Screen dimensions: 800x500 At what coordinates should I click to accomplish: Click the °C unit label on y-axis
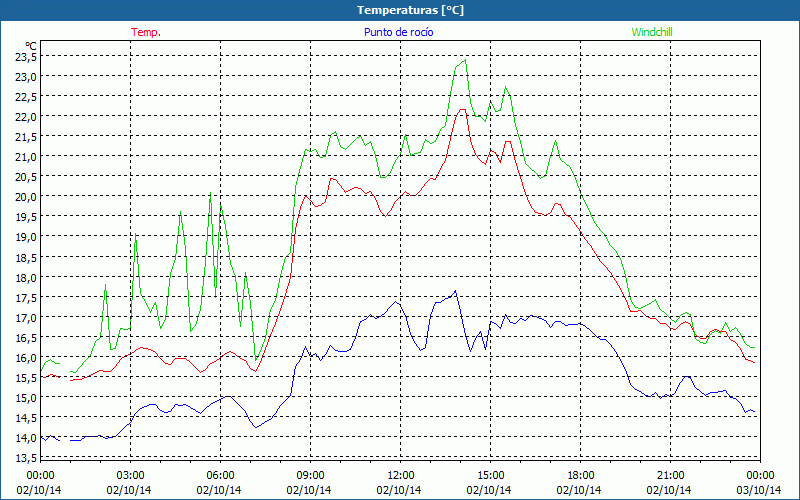[31, 46]
